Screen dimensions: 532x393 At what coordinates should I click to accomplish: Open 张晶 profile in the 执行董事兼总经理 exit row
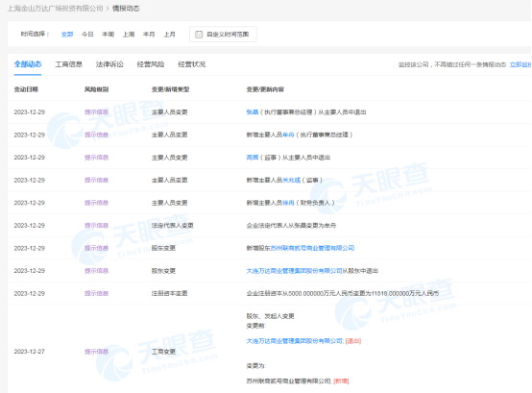click(x=253, y=112)
